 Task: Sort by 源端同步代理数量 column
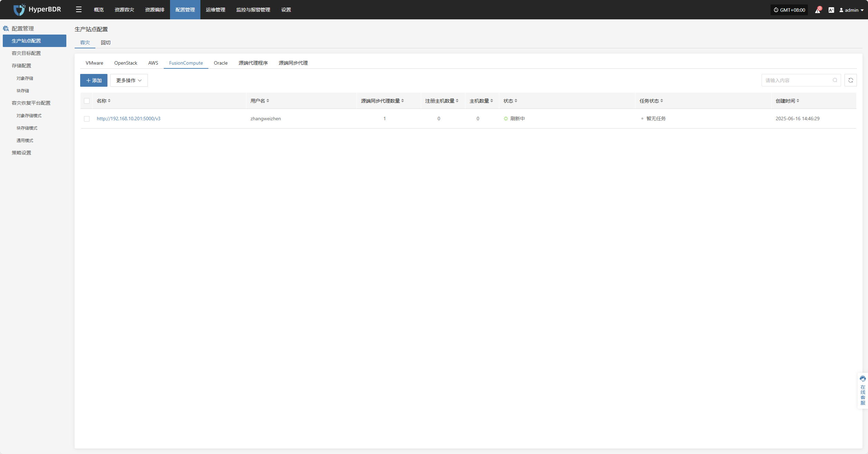click(403, 101)
